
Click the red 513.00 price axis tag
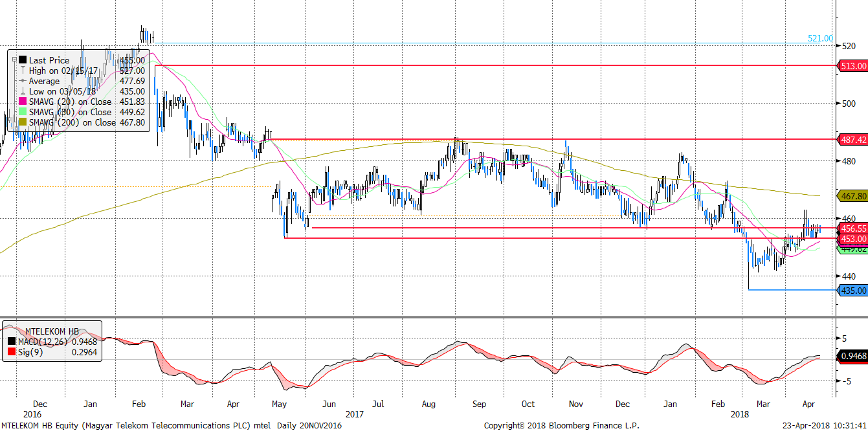853,66
